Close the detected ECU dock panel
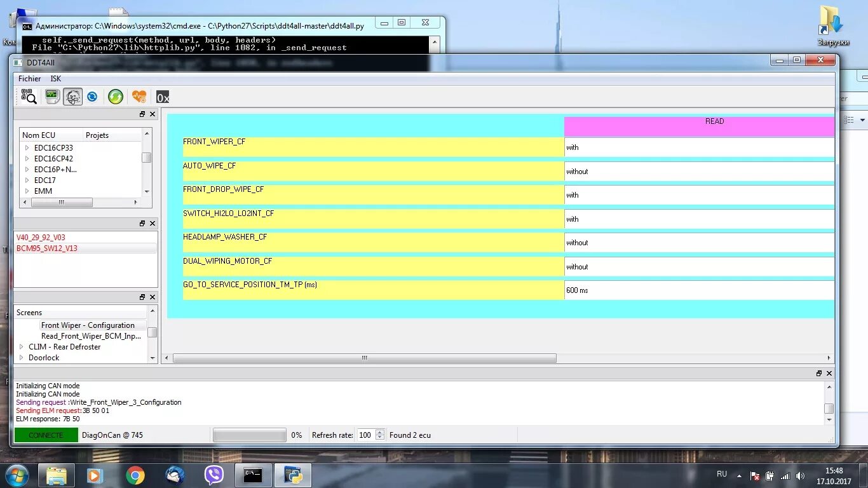 coord(153,224)
